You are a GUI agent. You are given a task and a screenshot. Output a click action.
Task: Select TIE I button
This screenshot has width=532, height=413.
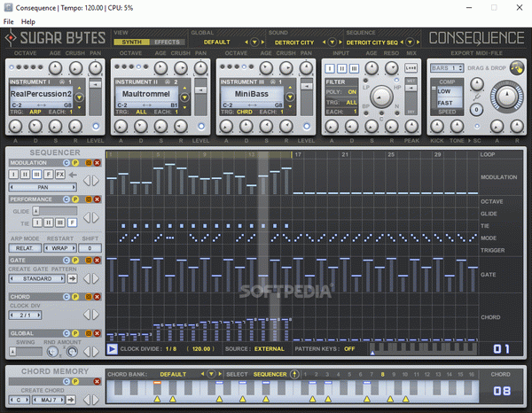[x=37, y=222]
